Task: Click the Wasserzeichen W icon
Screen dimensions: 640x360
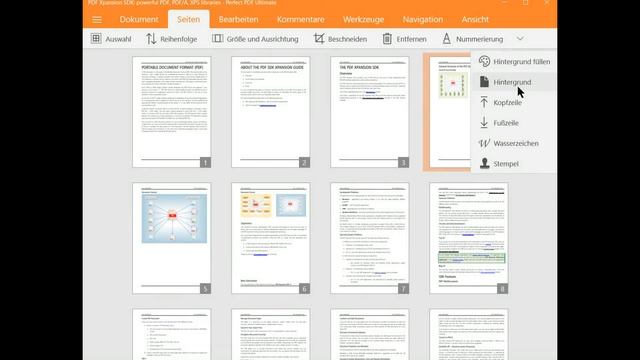Action: coord(484,143)
